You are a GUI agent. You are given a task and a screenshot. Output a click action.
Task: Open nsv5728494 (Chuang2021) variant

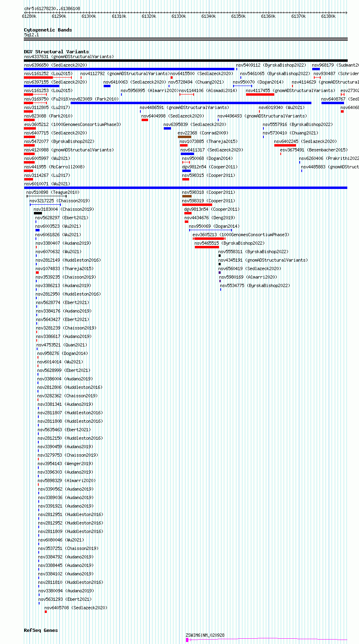coord(196,82)
